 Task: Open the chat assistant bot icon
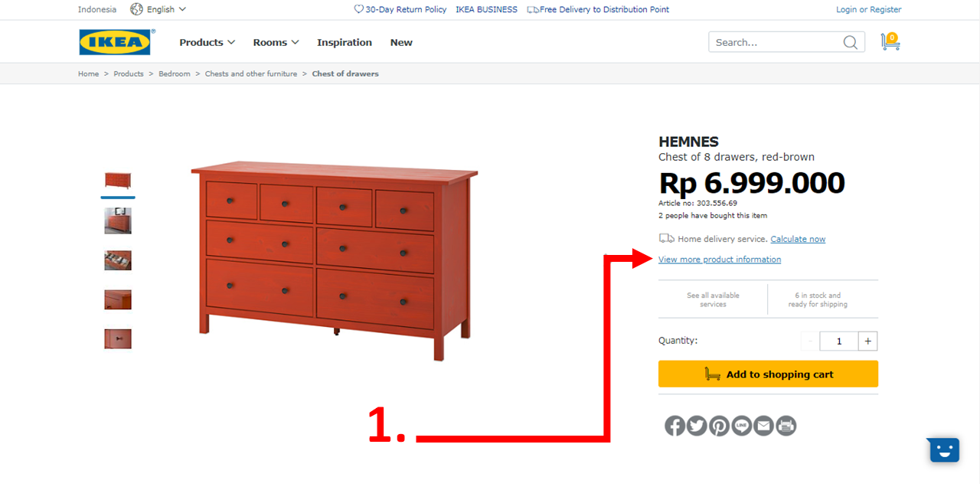pos(944,449)
